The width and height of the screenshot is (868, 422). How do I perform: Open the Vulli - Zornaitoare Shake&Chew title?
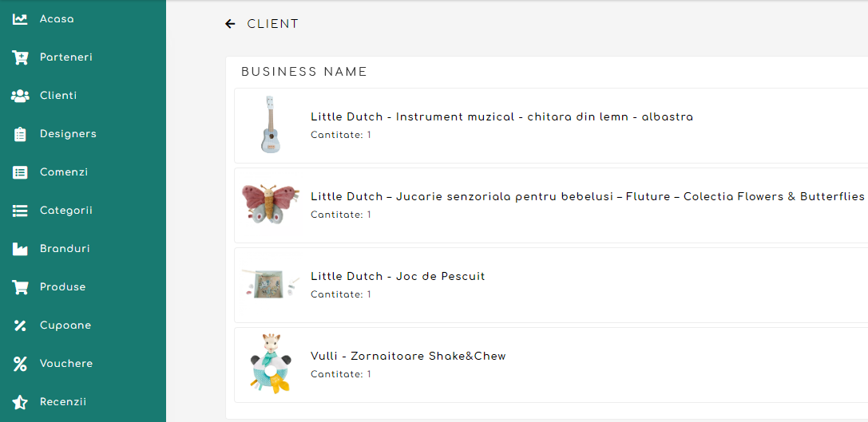click(408, 356)
